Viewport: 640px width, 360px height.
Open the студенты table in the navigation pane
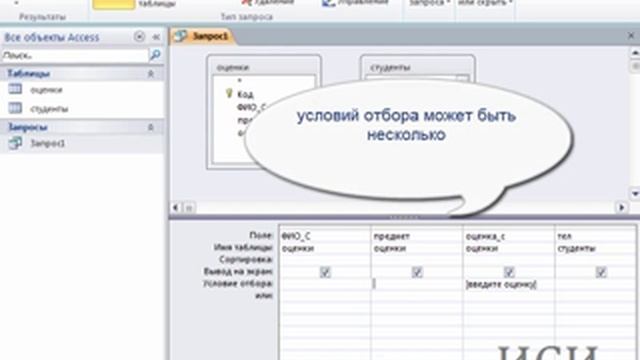49,109
